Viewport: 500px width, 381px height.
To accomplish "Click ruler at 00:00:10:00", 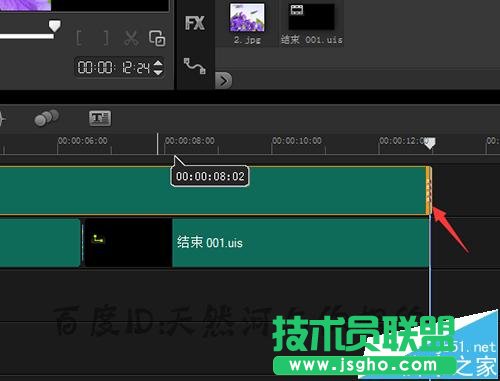I will tap(297, 141).
